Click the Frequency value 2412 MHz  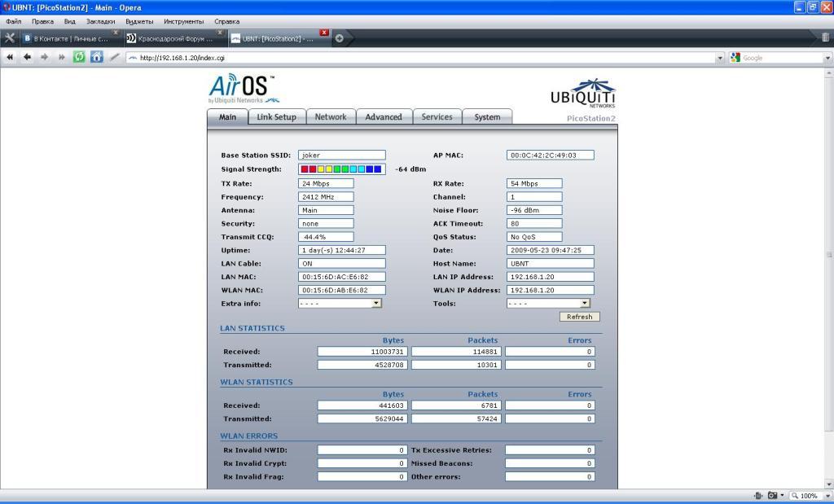326,197
